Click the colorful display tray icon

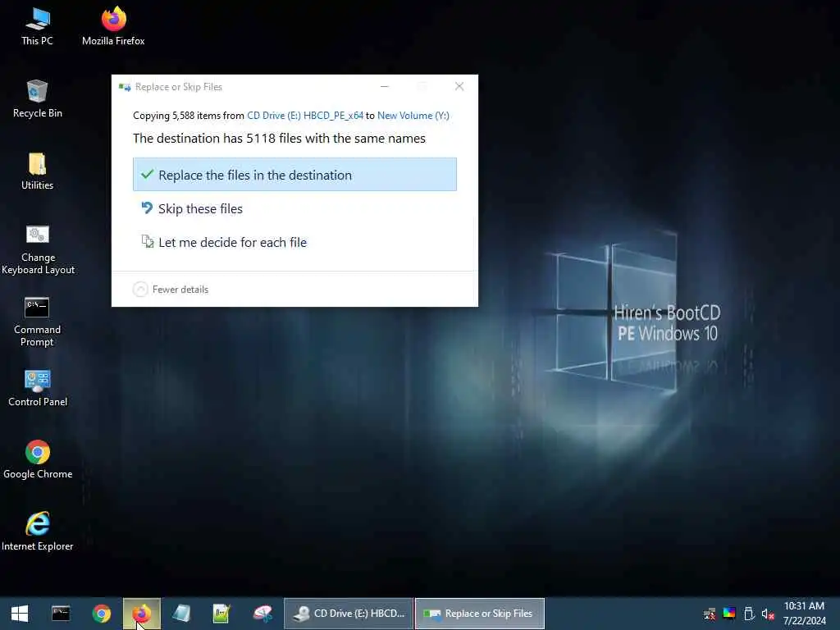click(x=729, y=614)
